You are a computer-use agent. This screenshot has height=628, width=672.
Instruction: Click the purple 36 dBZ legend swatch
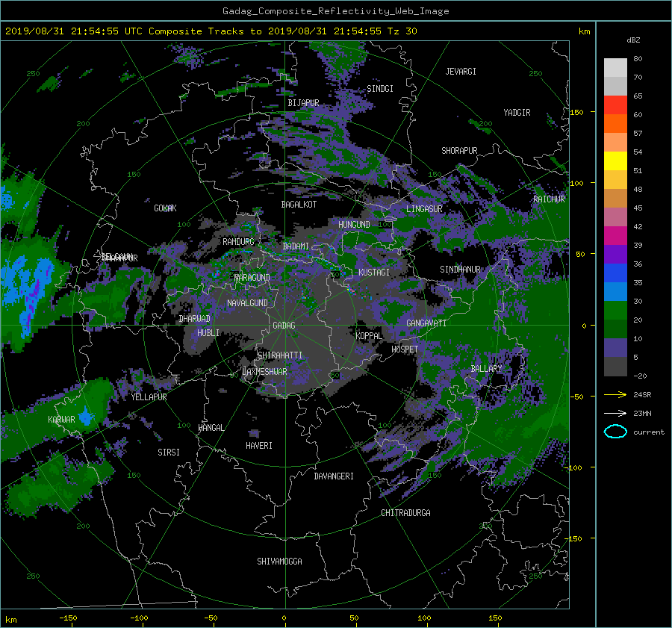click(x=615, y=254)
